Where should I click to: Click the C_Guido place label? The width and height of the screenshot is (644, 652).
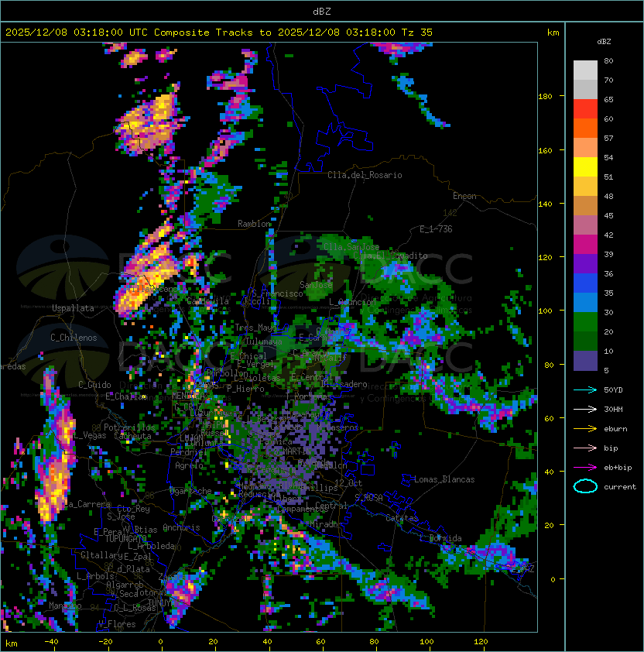(94, 385)
